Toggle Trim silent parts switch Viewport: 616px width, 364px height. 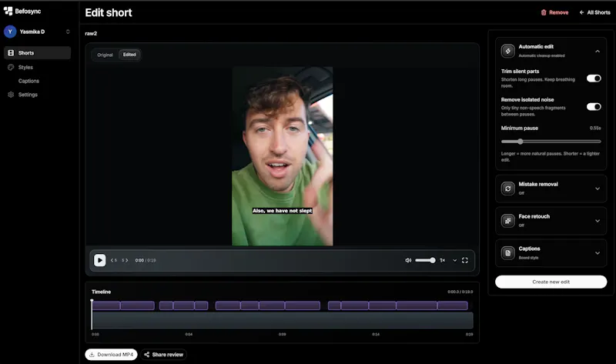pos(594,78)
